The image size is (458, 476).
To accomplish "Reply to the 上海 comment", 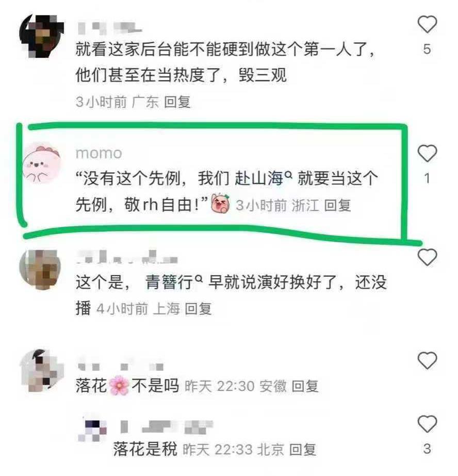I will tap(198, 309).
